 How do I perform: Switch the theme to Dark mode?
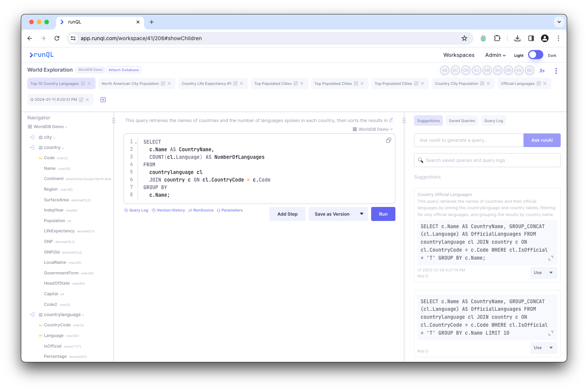tap(535, 55)
